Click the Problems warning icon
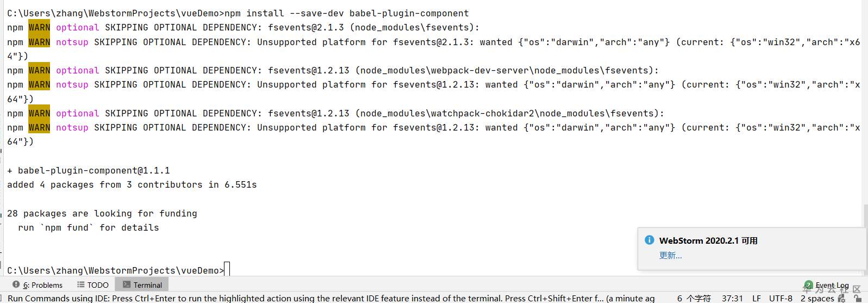Image resolution: width=868 pixels, height=303 pixels. pyautogui.click(x=16, y=285)
